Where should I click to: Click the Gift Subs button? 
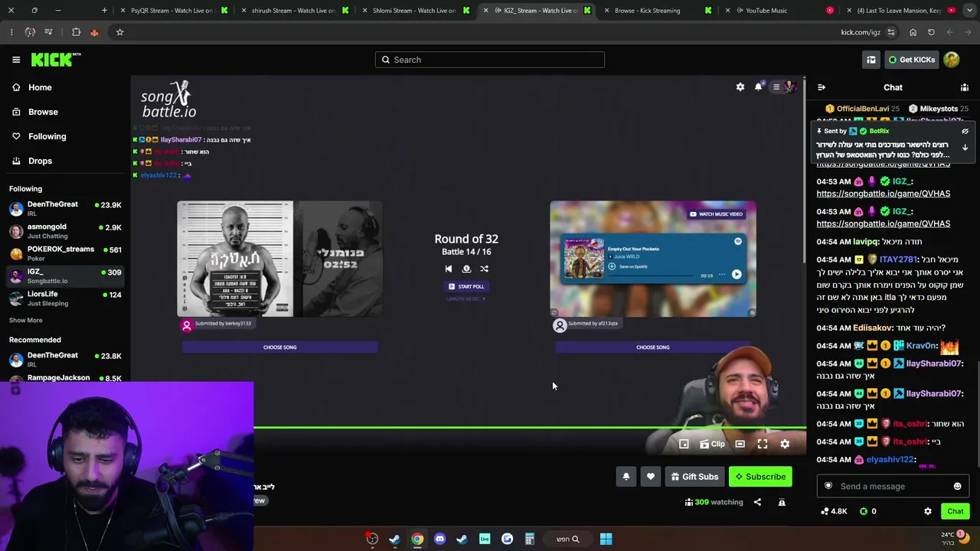(694, 477)
